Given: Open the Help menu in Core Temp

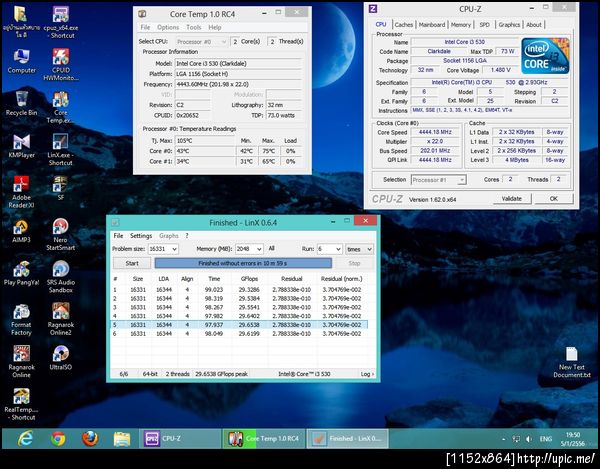Looking at the screenshot, I should (215, 27).
